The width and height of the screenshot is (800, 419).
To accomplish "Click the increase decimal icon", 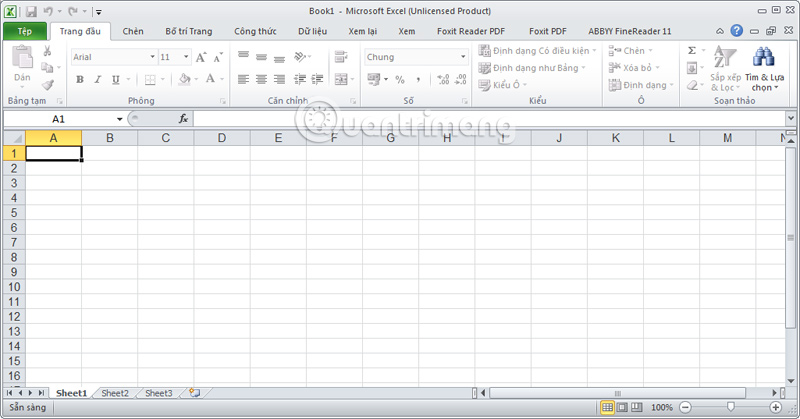I will [443, 79].
